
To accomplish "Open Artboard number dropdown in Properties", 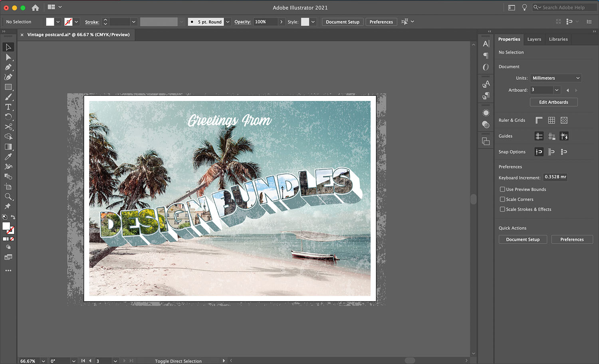I will [x=557, y=90].
